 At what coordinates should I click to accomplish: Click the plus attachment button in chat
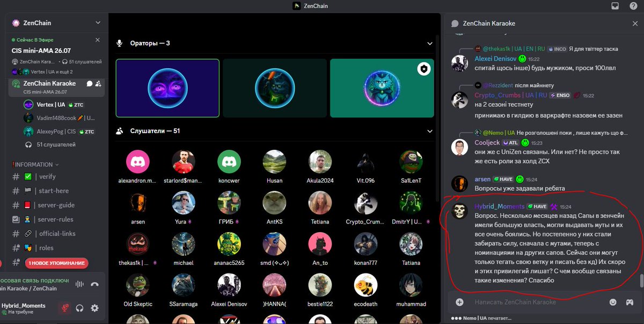click(x=459, y=302)
